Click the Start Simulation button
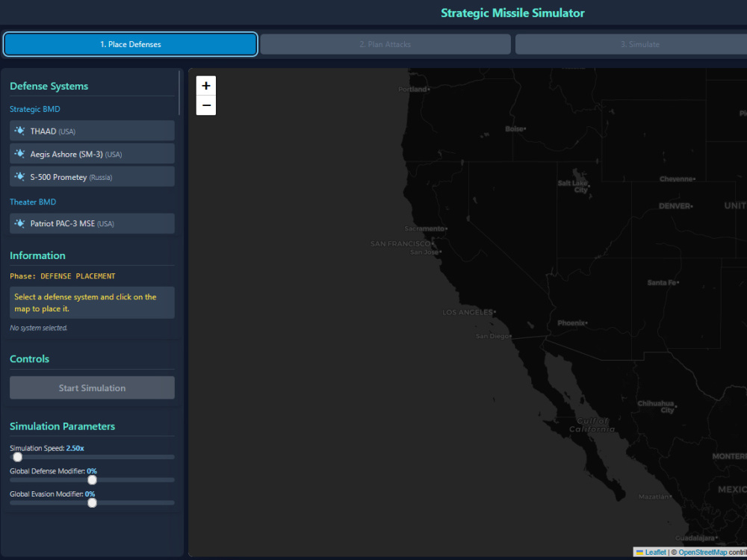Image resolution: width=747 pixels, height=560 pixels. [x=92, y=388]
